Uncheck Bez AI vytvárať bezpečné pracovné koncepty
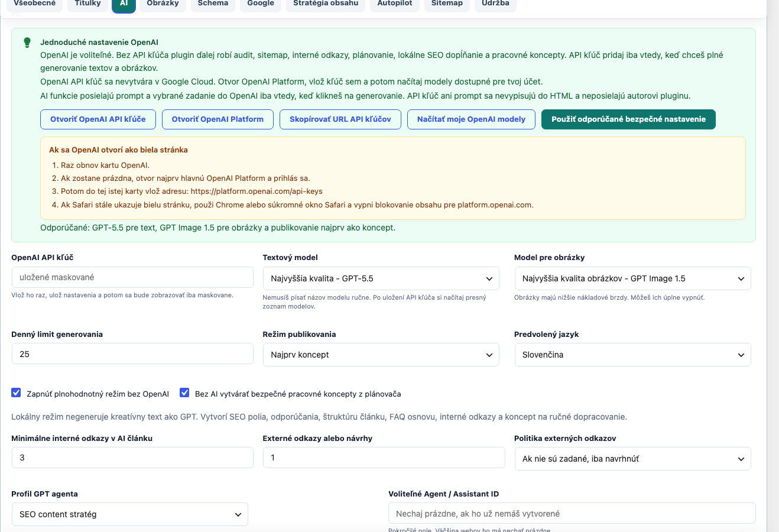The height and width of the screenshot is (532, 779). [x=185, y=393]
